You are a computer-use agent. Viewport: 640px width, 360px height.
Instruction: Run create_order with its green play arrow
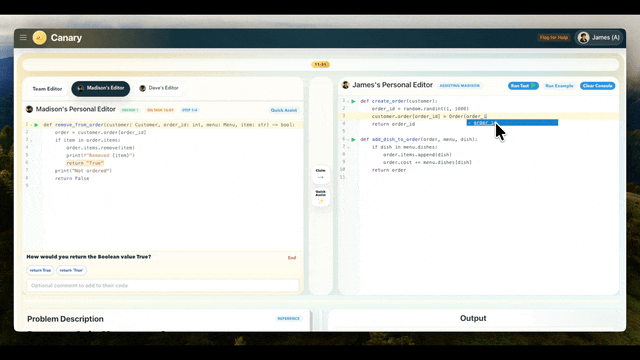353,101
